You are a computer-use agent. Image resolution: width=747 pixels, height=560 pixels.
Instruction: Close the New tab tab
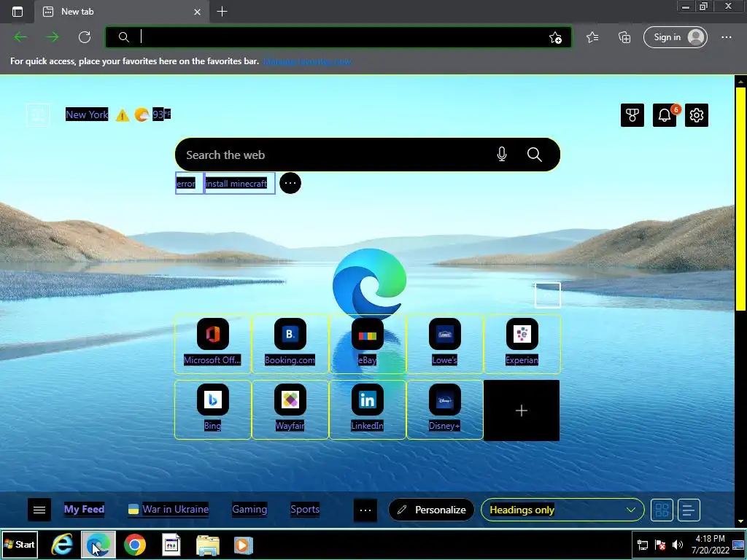[x=197, y=12]
